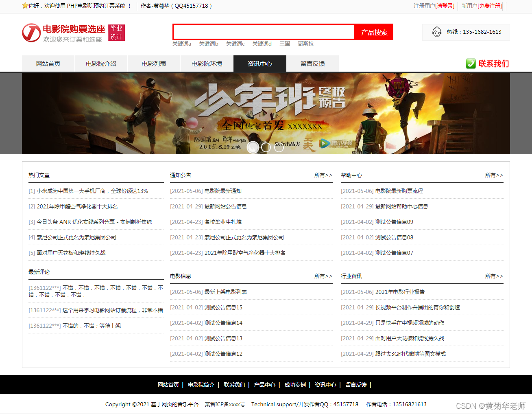Click footer link 留言反馈
The width and height of the screenshot is (532, 414).
pos(356,385)
